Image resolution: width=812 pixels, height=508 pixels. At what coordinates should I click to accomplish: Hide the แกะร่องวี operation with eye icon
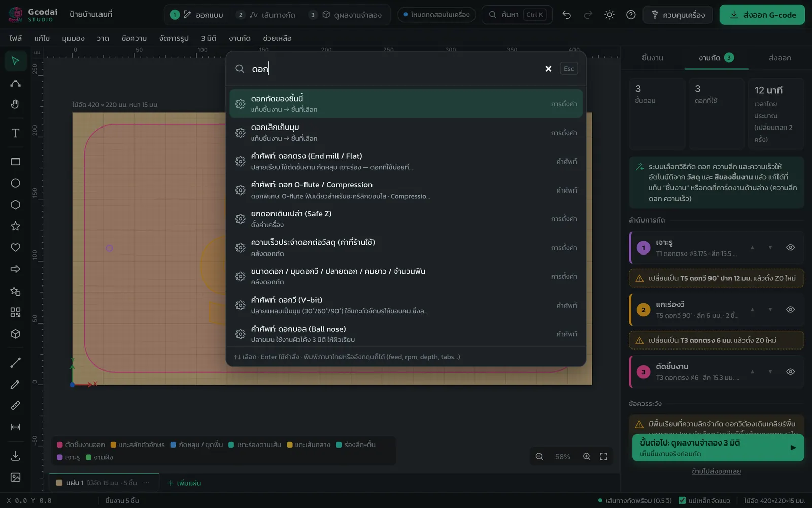pos(790,310)
